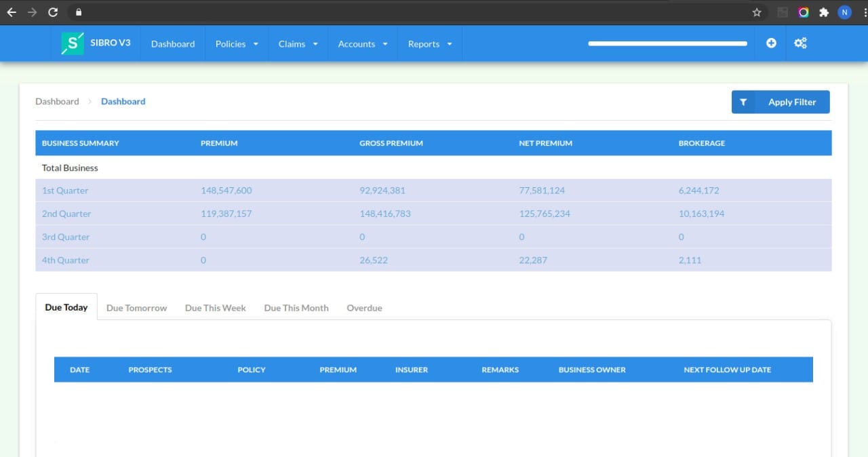Viewport: 868px width, 457px height.
Task: Click the Apply Filter button
Action: click(x=792, y=102)
